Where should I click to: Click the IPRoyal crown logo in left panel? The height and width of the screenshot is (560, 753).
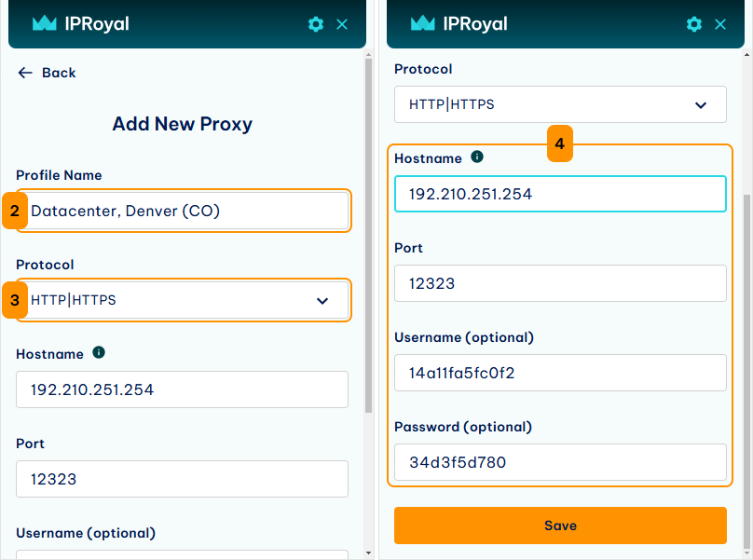coord(44,22)
